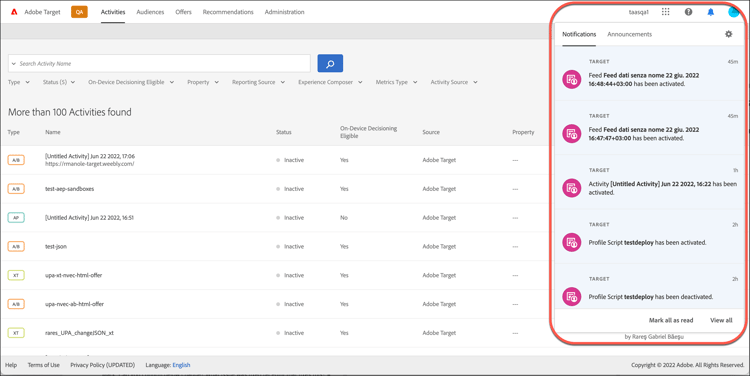The width and height of the screenshot is (750, 376).
Task: Click icon for testdeploy deactivated notification
Action: [x=572, y=297]
